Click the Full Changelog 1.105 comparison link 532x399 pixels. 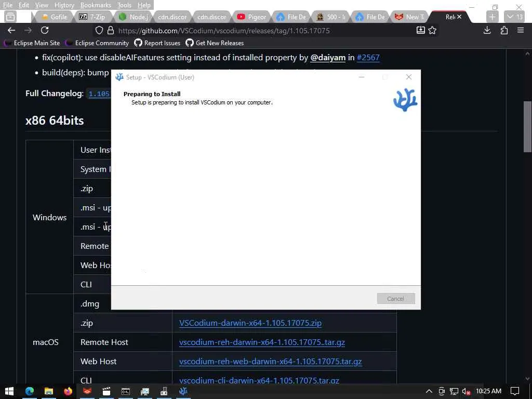99,94
